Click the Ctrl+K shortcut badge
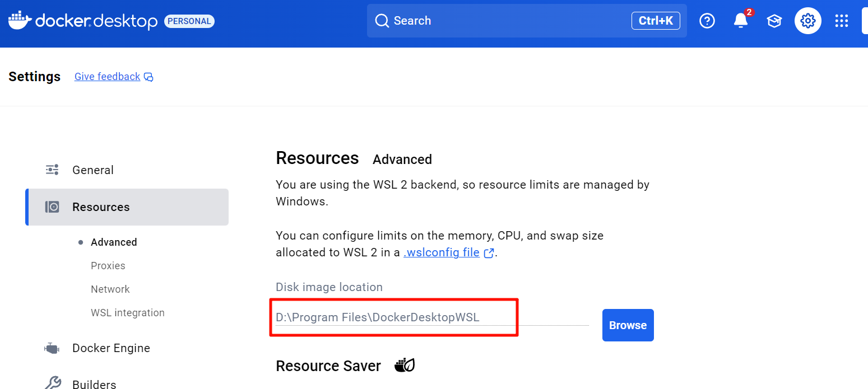The width and height of the screenshot is (868, 389). click(x=656, y=21)
